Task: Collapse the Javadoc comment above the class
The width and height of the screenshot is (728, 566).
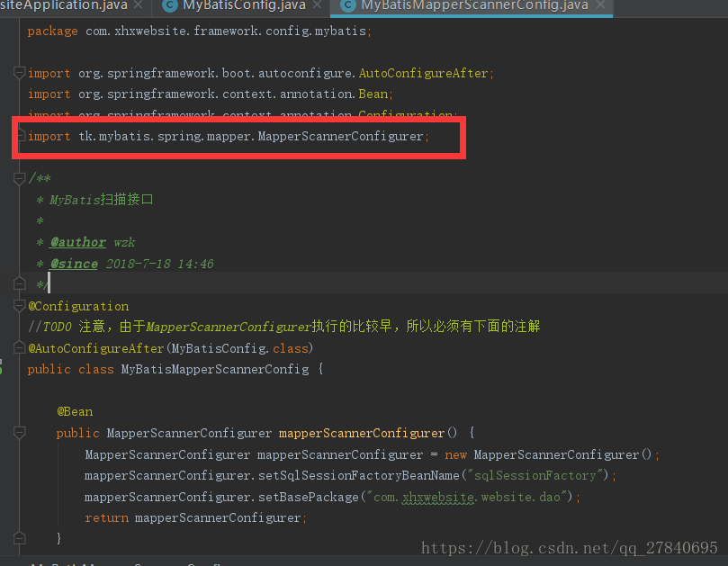Action: (20, 178)
